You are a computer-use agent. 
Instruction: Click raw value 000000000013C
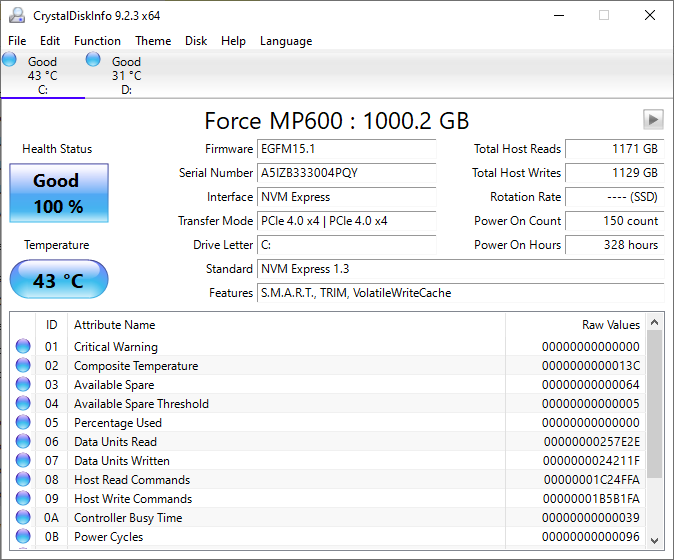coord(591,366)
